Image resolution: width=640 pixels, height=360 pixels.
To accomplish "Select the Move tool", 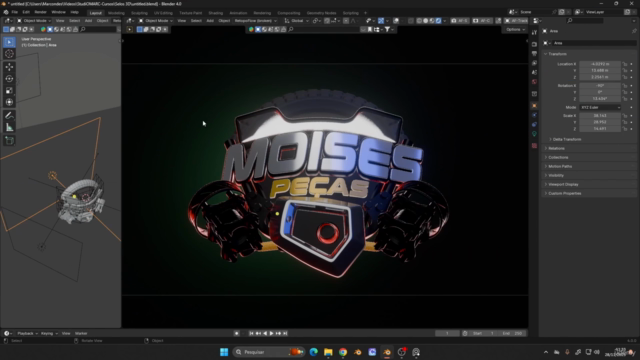I will pos(9,67).
